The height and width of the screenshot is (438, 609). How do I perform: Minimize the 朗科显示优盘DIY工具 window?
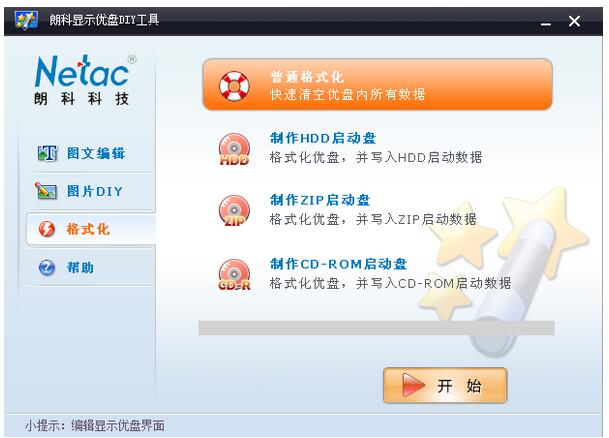pyautogui.click(x=546, y=21)
